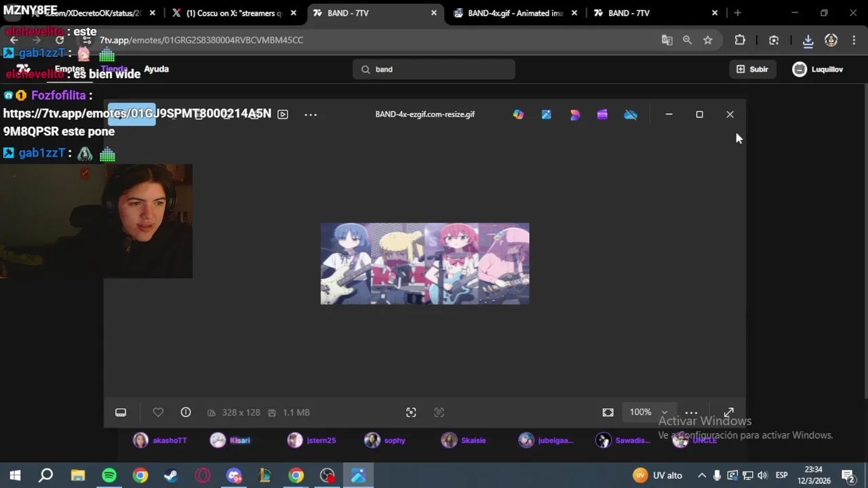This screenshot has width=868, height=488.
Task: Open League of Legends taskbar icon
Action: click(x=265, y=475)
